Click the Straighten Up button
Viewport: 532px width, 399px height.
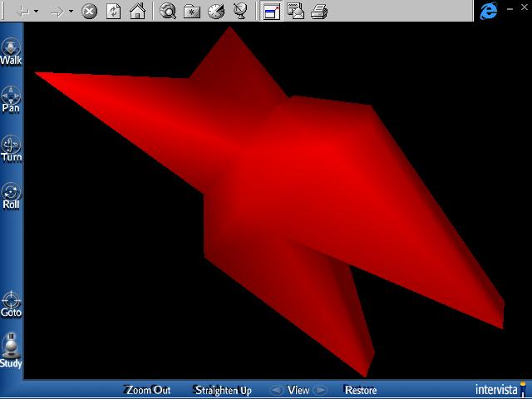223,390
